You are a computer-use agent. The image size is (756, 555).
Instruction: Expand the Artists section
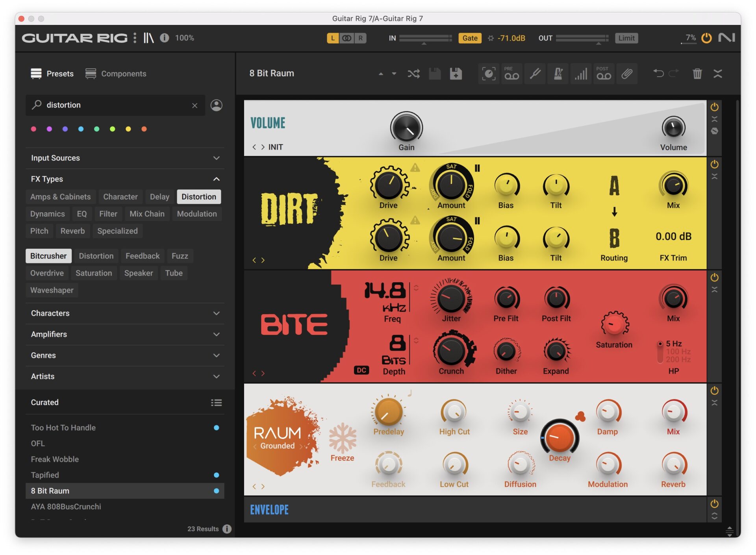point(125,376)
